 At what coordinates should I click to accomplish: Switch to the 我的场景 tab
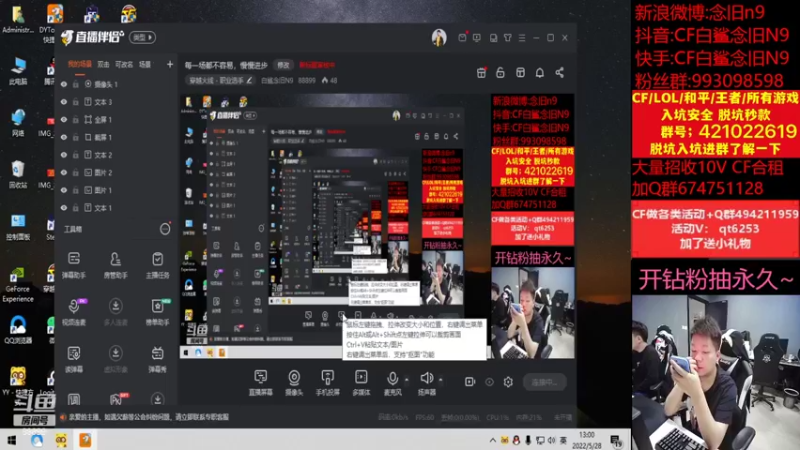[x=80, y=64]
